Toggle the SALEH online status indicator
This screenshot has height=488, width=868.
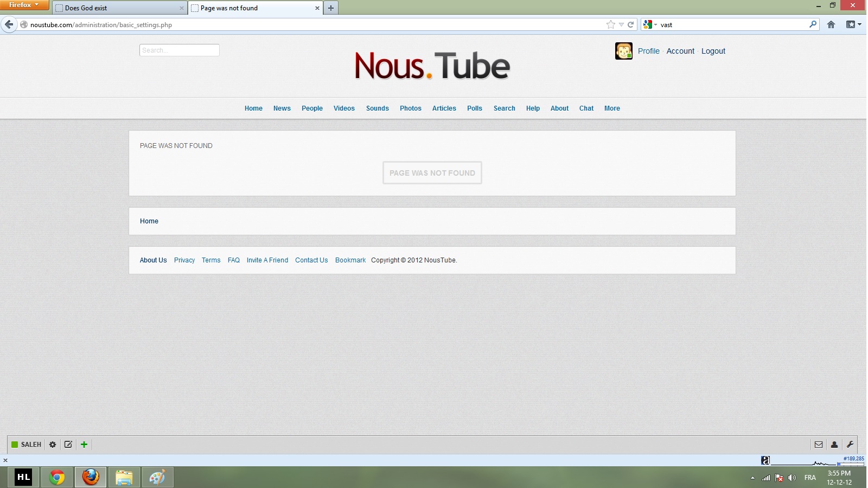coord(15,445)
